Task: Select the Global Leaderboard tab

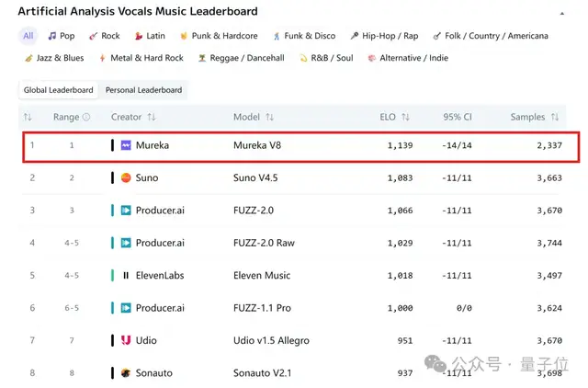Action: pyautogui.click(x=59, y=90)
